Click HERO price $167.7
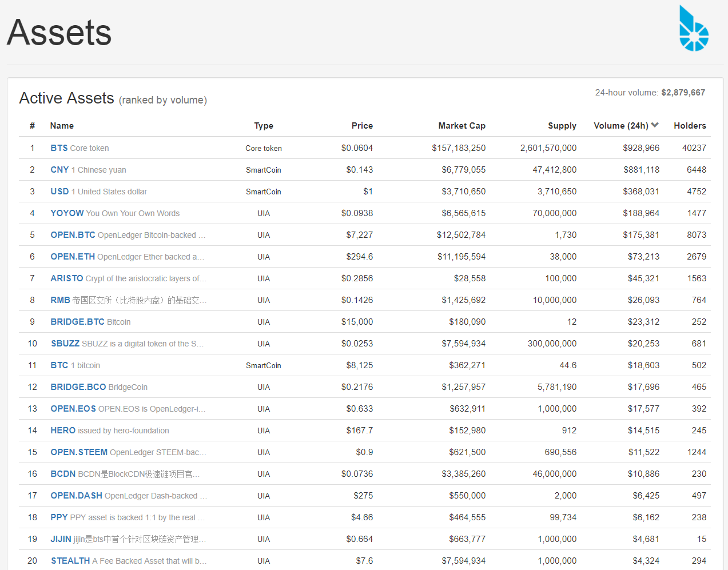 coord(360,431)
